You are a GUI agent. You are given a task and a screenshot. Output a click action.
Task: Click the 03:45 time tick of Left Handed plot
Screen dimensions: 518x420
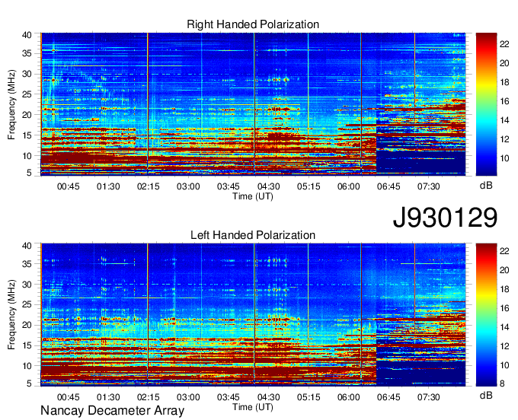tap(229, 397)
